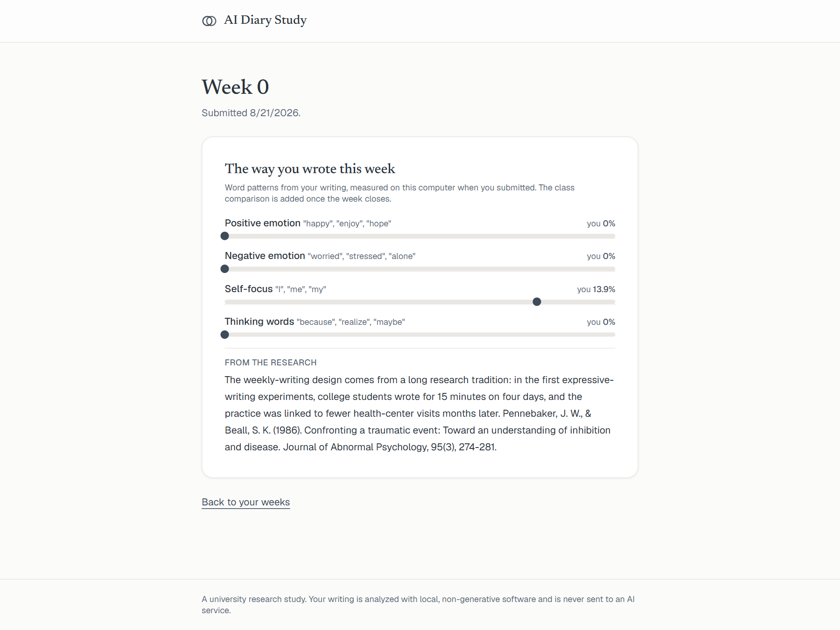
Task: Click the Positive emotion track bar
Action: tap(420, 236)
